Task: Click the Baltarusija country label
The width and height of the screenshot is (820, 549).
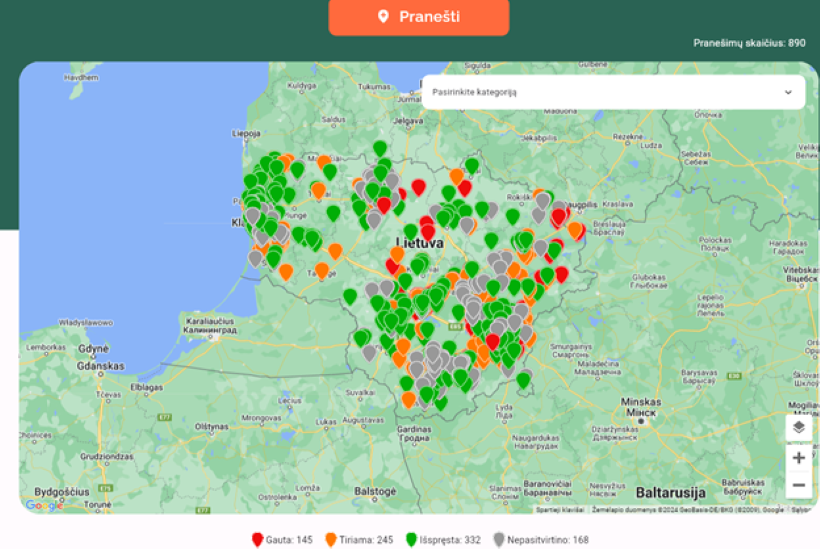Action: pyautogui.click(x=670, y=493)
